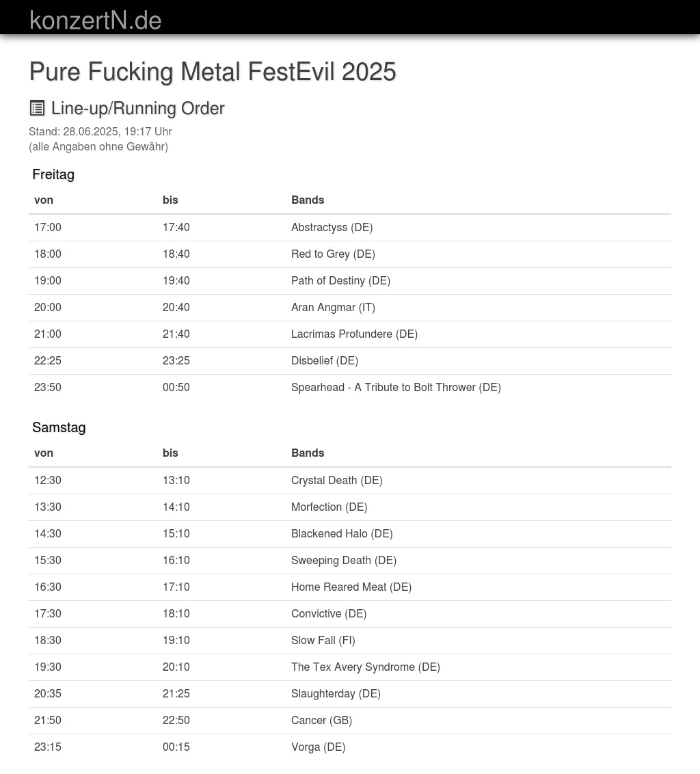This screenshot has width=700, height=774.
Task: Click the Pure Fucking Metal FestEvil 2025 heading
Action: [213, 72]
